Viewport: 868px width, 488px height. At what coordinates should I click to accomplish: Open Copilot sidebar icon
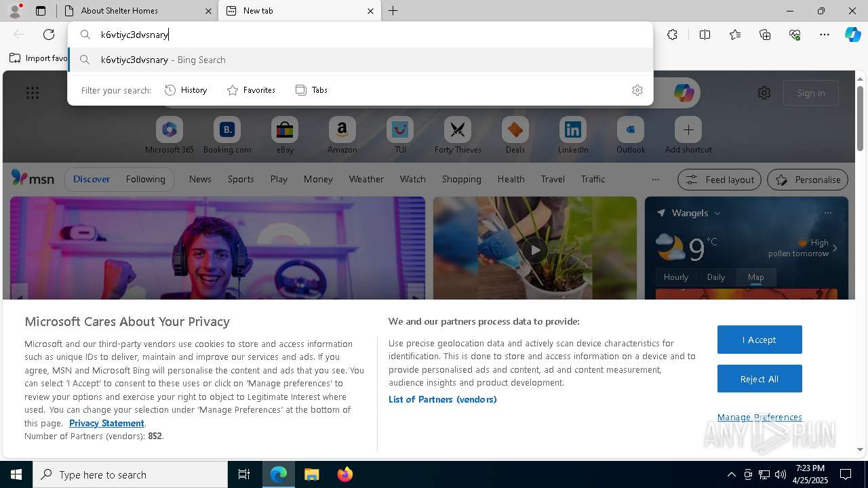point(852,35)
